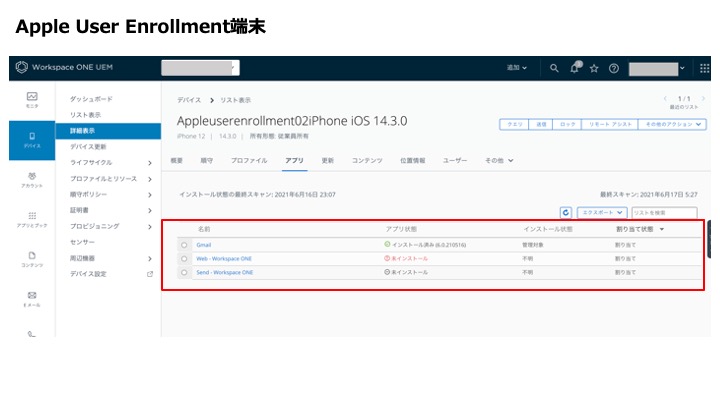Open the app grid icon in header
This screenshot has height=405, width=720.
coord(704,68)
